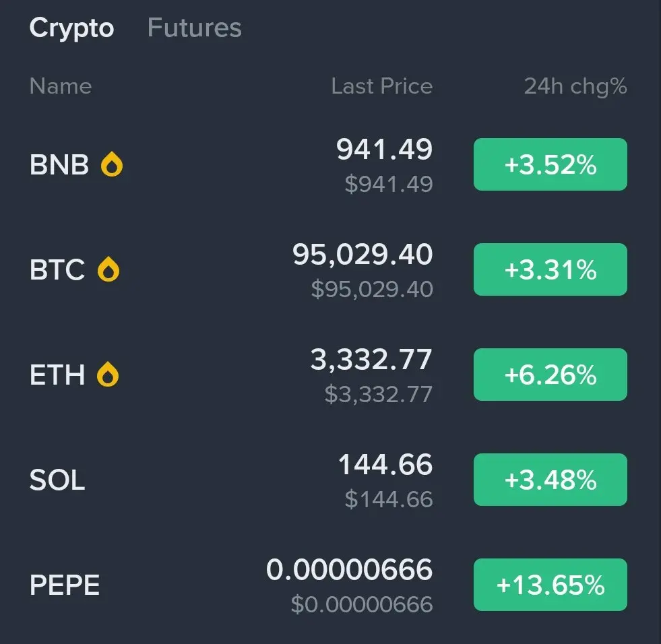Click the flame icon next to ETH

pos(108,375)
